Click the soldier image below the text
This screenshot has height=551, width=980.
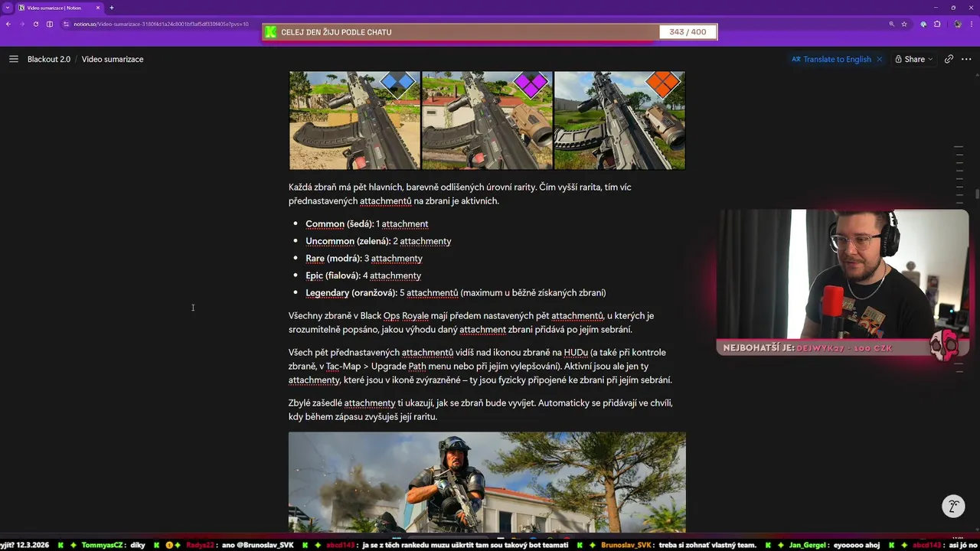487,482
